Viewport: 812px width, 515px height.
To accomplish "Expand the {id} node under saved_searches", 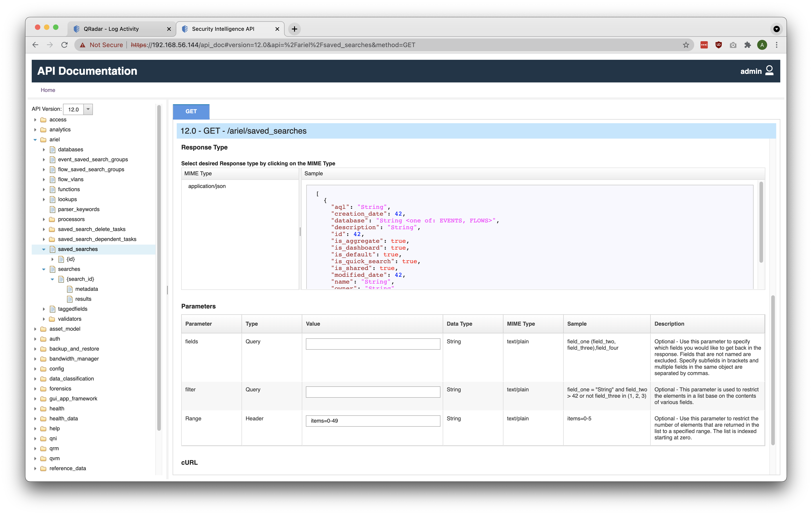I will coord(52,259).
